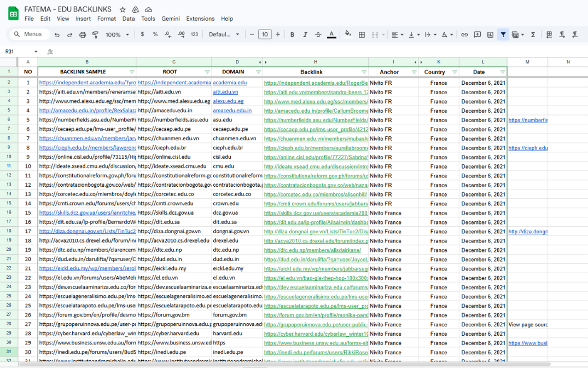Toggle bold formatting
This screenshot has width=588, height=368.
point(292,34)
